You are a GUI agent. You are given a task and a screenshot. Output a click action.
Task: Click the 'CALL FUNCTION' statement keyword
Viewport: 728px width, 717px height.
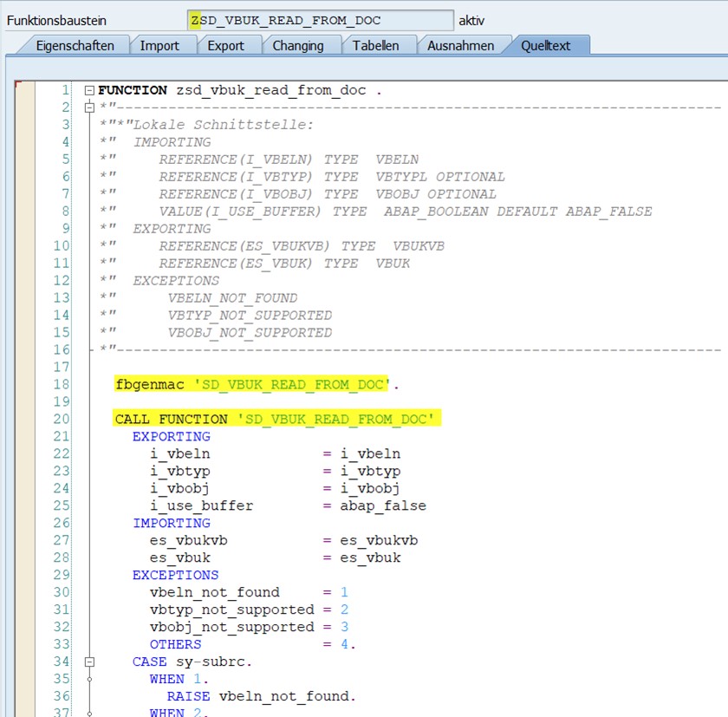click(172, 420)
